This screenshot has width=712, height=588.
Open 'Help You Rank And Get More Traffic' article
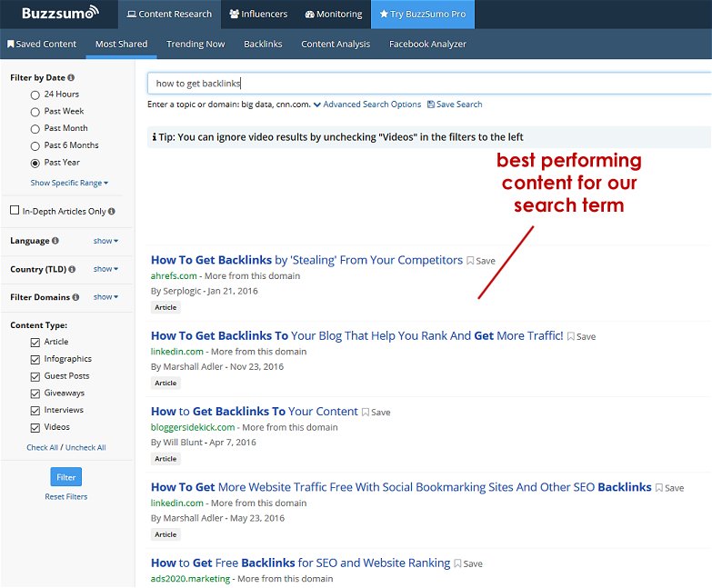356,335
